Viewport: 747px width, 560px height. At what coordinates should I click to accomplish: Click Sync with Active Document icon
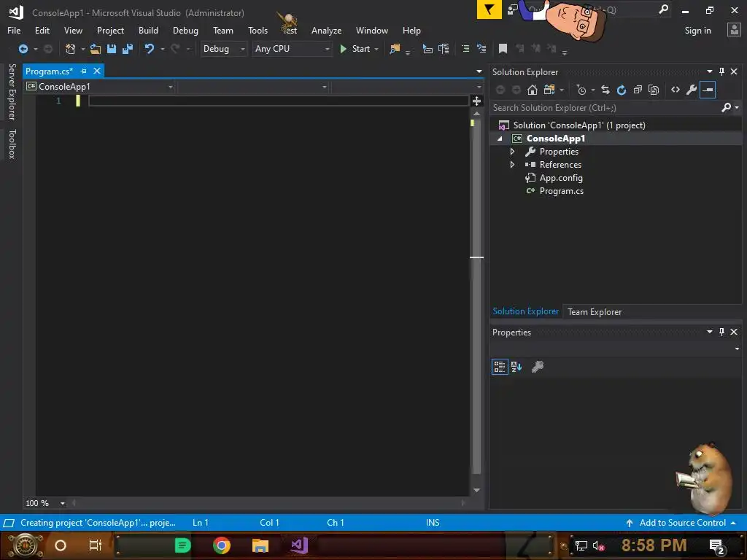[x=605, y=90]
